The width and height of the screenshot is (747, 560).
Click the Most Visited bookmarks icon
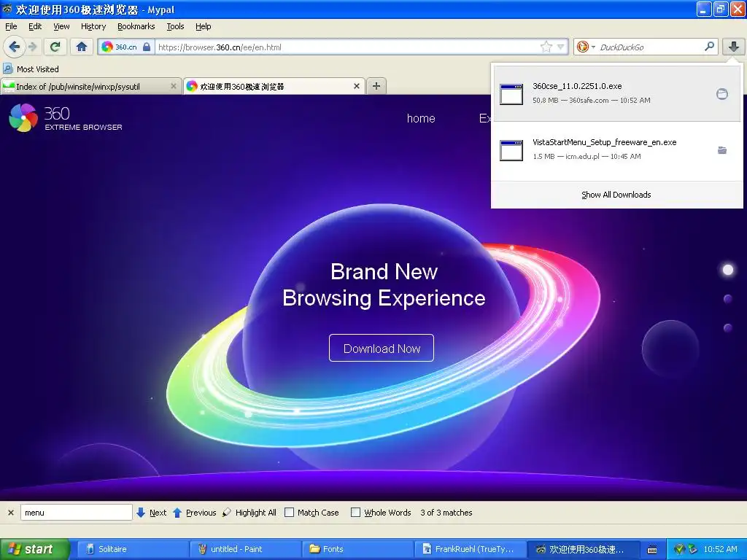[x=7, y=69]
